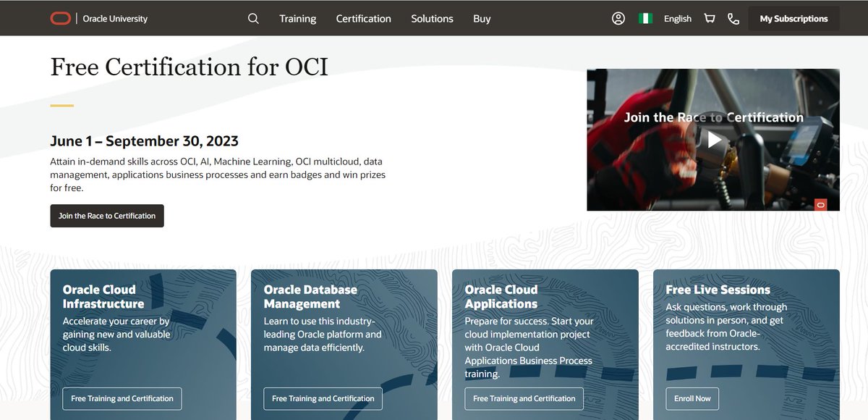Click the My Subscriptions button
The height and width of the screenshot is (420, 868).
(794, 18)
